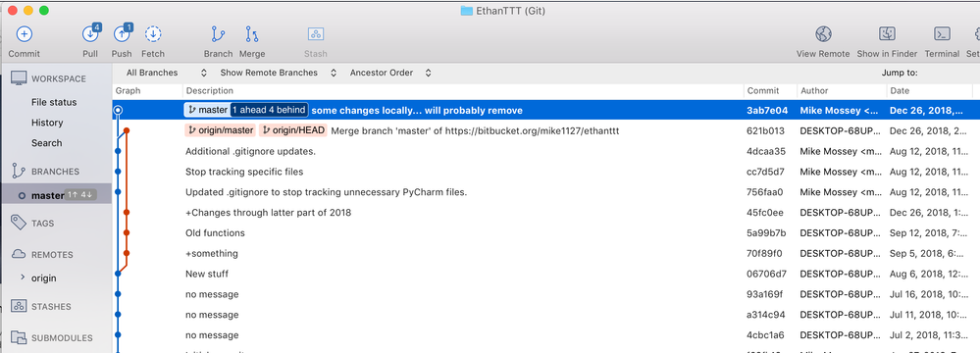Click the TAGS icon in sidebar

point(19,223)
